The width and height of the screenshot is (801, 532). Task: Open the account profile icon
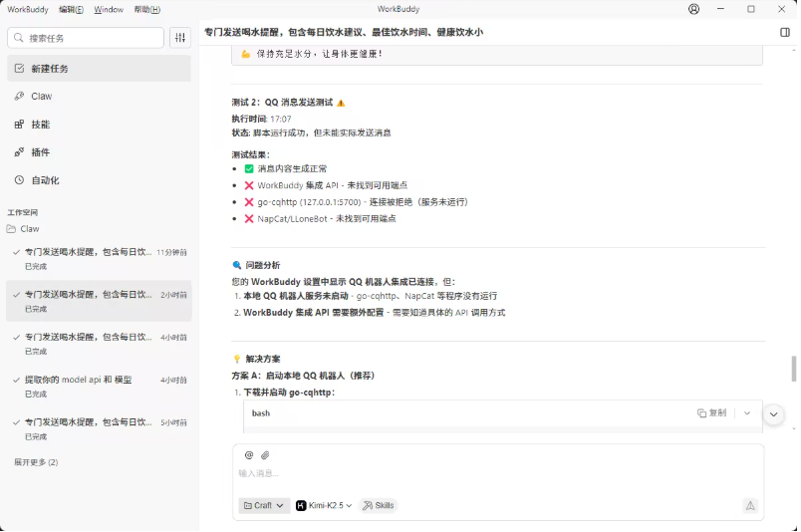tap(693, 9)
